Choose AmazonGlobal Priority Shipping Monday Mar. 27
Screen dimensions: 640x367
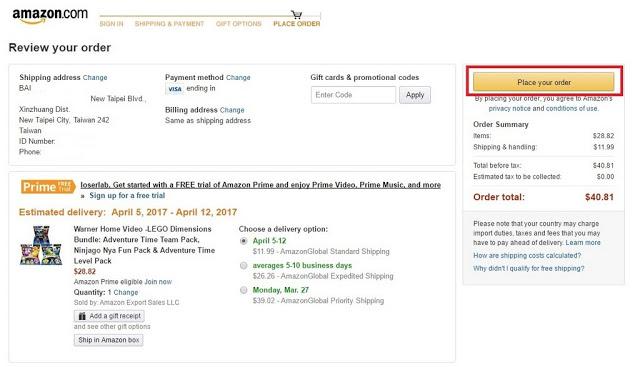coord(244,290)
